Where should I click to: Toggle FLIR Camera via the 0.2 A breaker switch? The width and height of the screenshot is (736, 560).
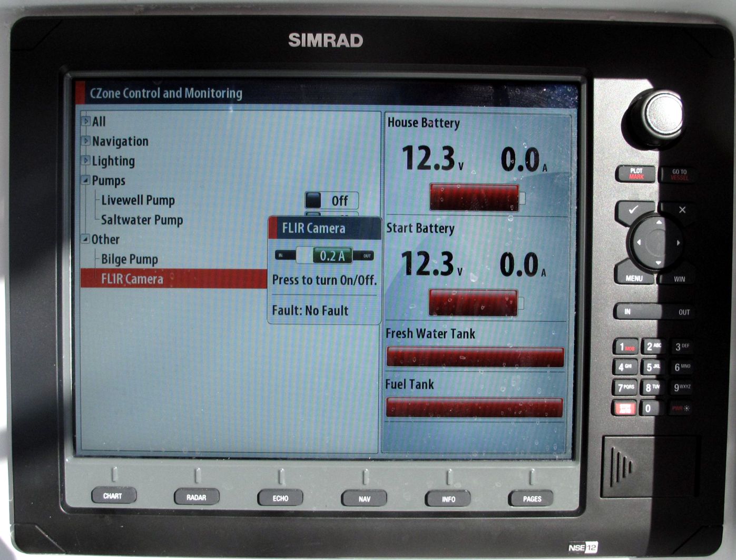[x=324, y=256]
